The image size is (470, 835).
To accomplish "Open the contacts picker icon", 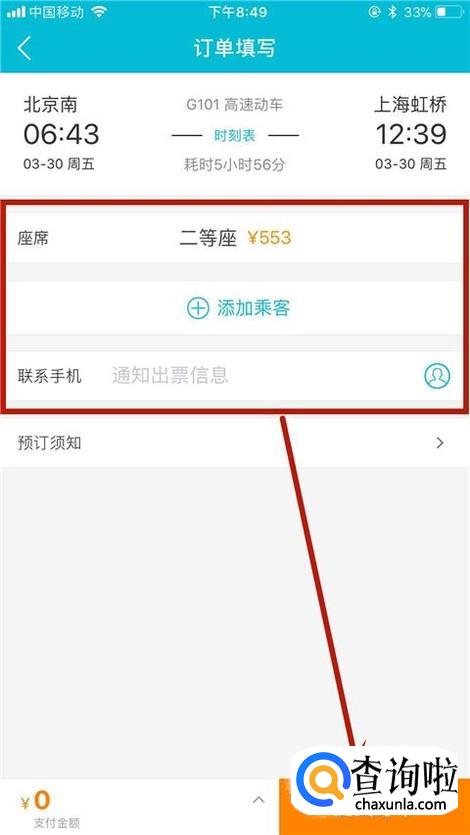I will 436,376.
